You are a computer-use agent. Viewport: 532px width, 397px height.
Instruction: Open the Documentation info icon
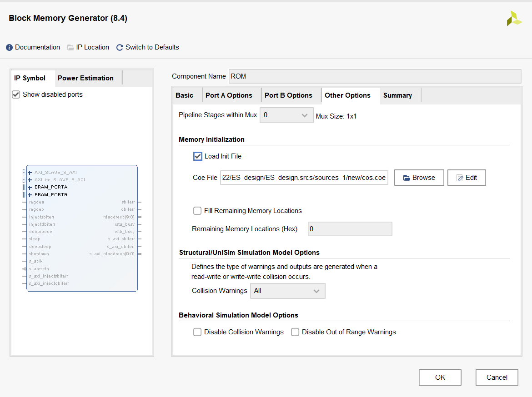click(x=9, y=48)
